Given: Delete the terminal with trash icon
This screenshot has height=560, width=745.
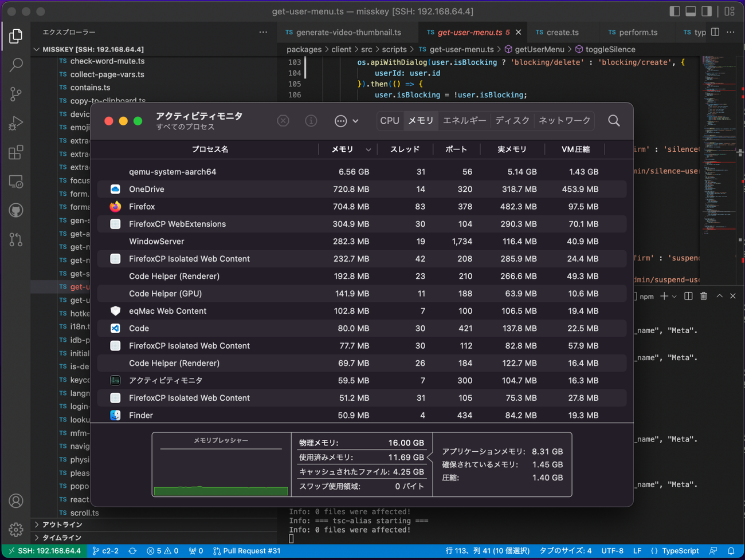Looking at the screenshot, I should click(x=704, y=296).
